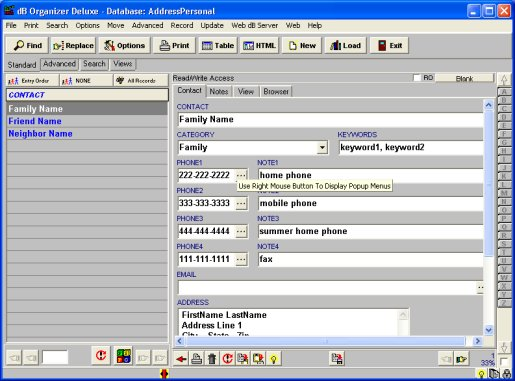Open the Advanced menu in the menu bar

147,25
